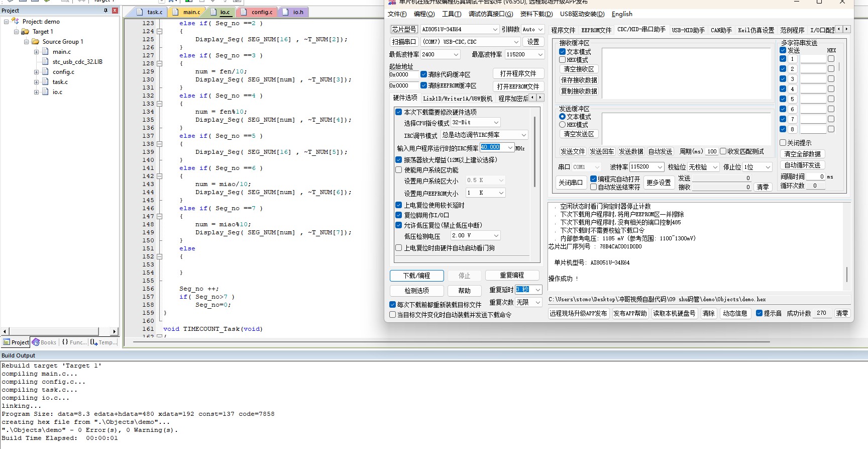Click the hardware options vertical scrollbar
The image size is (868, 449).
point(534,152)
